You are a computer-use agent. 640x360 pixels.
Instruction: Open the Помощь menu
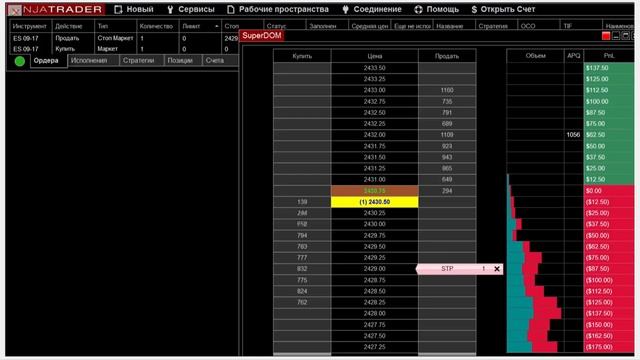click(x=436, y=9)
